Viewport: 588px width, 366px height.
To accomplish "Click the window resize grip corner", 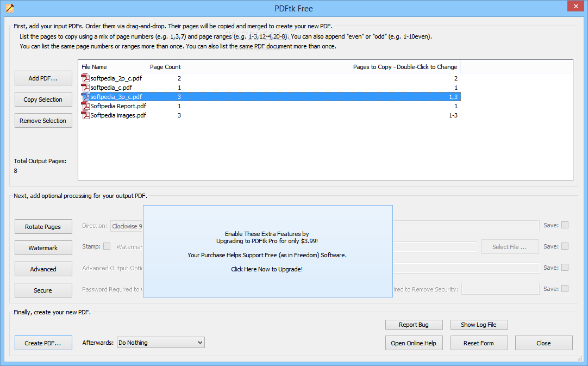I will click(580, 358).
